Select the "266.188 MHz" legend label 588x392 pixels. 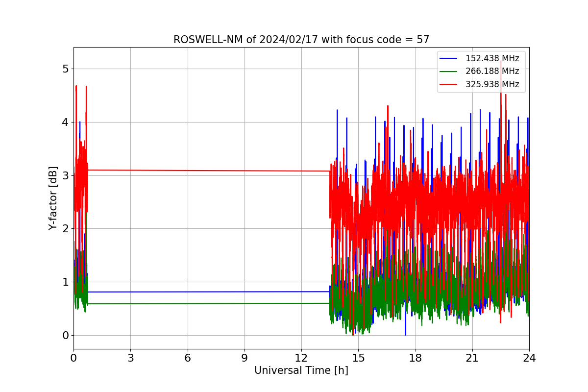492,71
